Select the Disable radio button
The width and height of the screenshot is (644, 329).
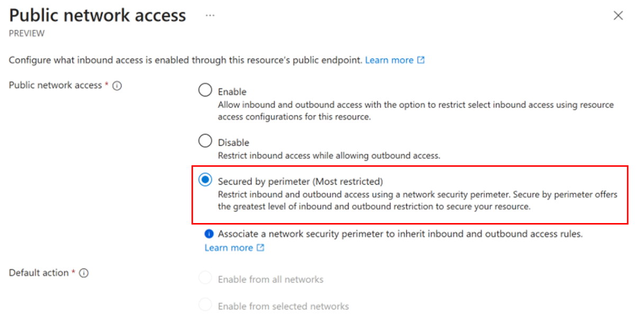(205, 141)
